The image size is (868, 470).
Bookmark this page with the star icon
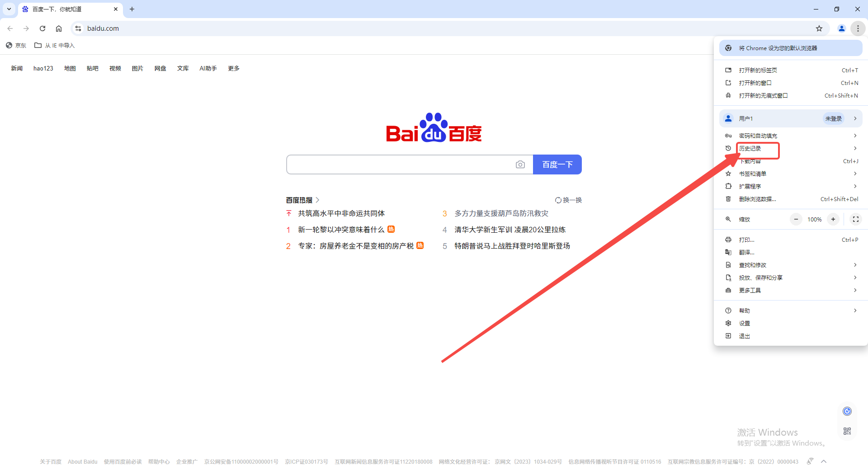(819, 28)
